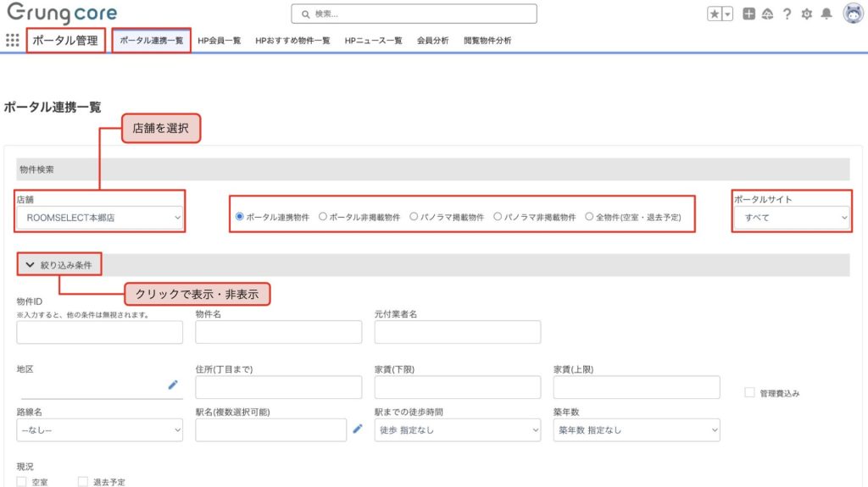
Task: Go to the 会員分析 tab
Action: click(x=432, y=41)
